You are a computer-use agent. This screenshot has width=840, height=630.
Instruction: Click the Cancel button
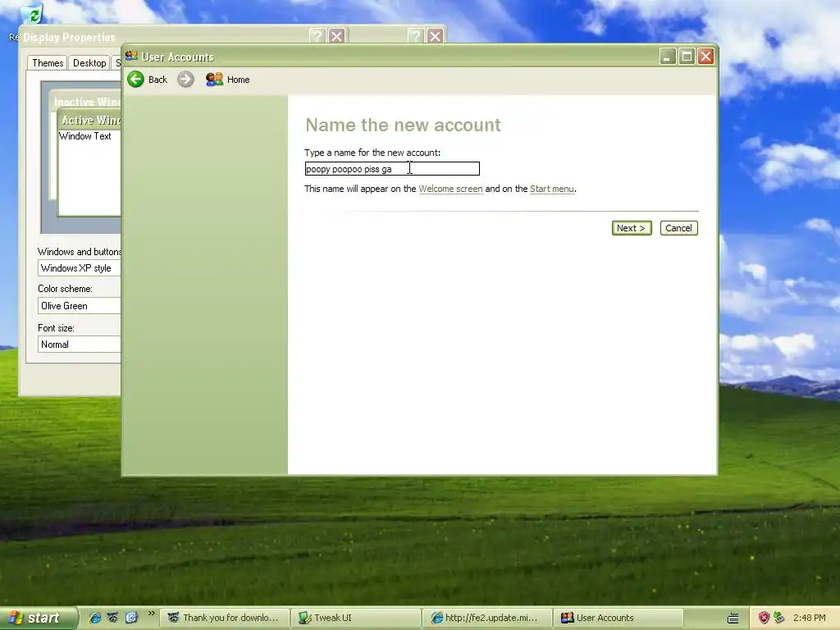point(678,228)
